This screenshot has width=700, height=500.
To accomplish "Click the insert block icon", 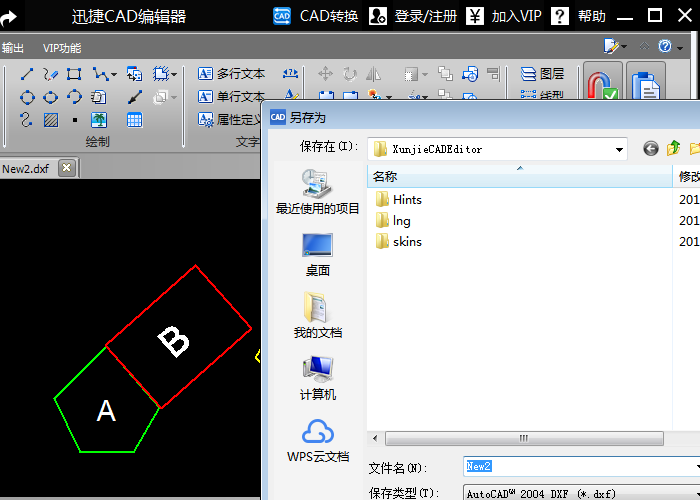I will (x=134, y=74).
